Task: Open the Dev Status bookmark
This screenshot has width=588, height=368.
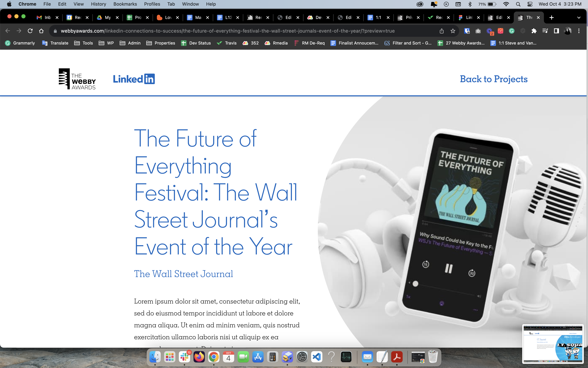Action: point(196,43)
